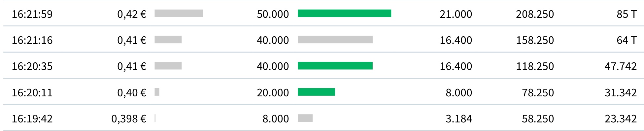Click the green volume bar in 16:20:35 row

[335, 66]
